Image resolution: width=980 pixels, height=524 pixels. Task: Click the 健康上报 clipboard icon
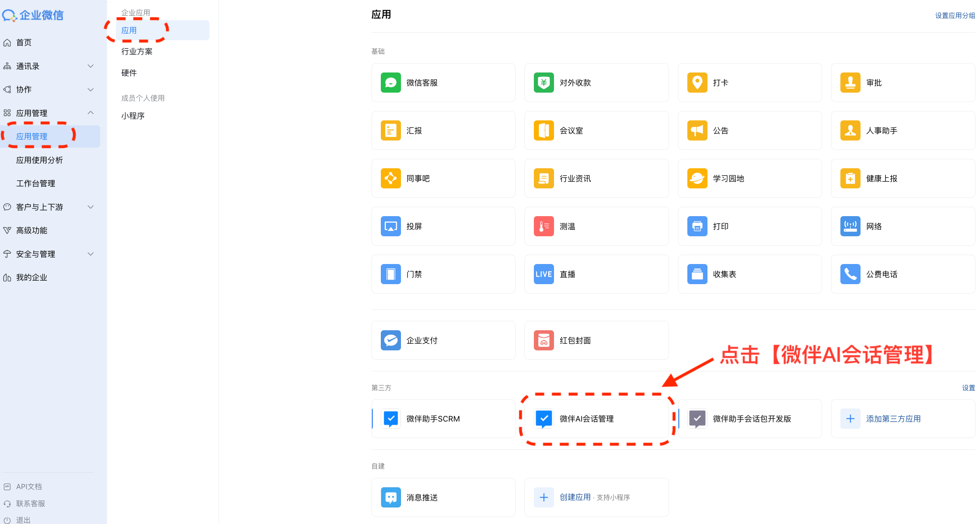(x=850, y=179)
